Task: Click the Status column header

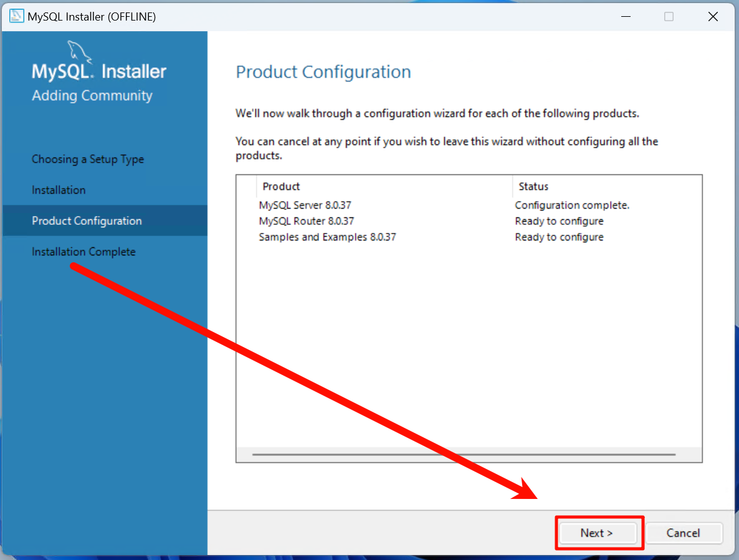Action: pos(607,186)
